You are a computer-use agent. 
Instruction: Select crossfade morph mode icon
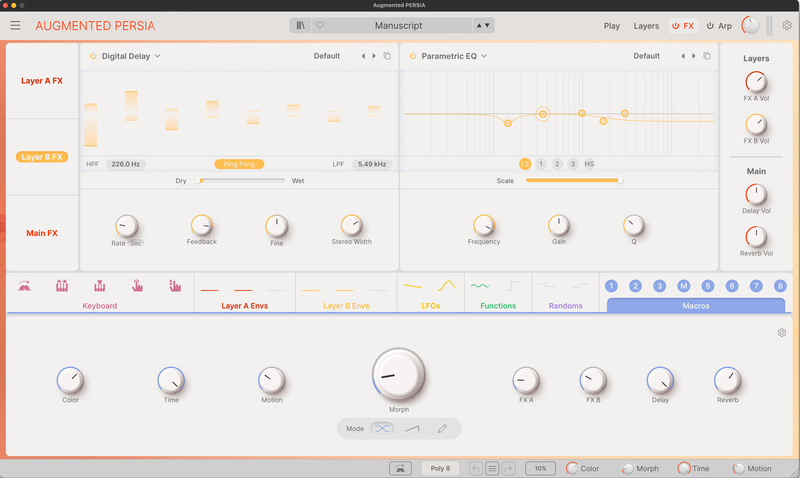click(x=382, y=429)
